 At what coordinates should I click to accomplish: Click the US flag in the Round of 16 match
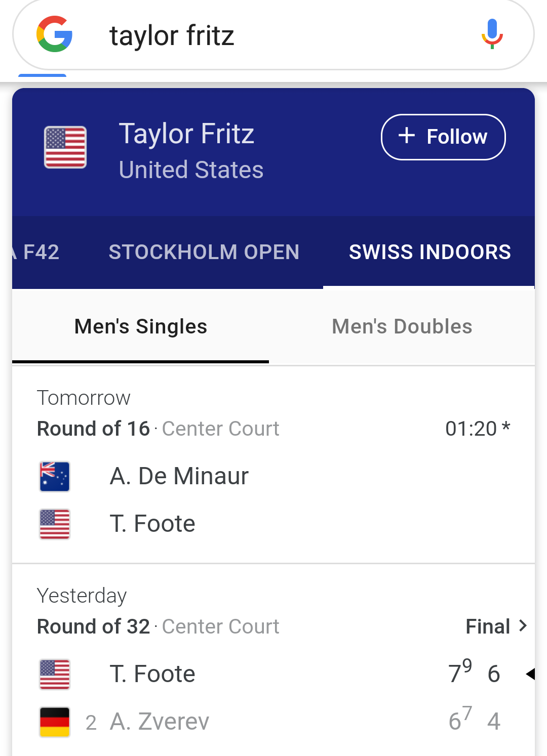[x=55, y=524]
